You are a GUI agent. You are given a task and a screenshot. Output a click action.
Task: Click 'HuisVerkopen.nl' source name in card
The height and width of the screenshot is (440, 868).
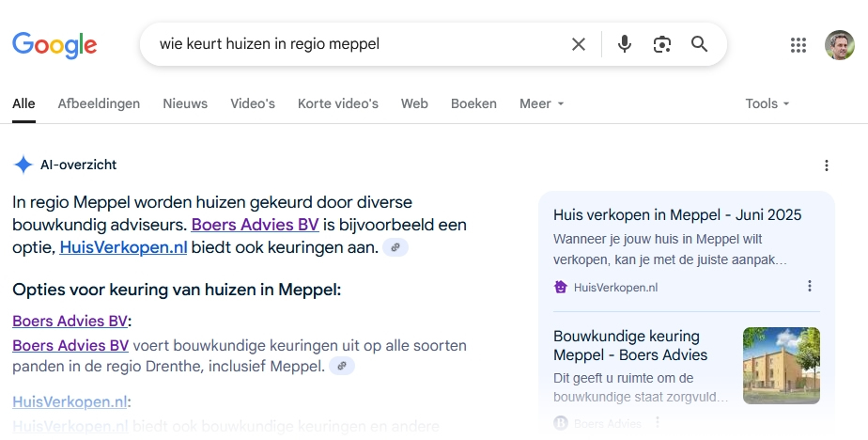click(x=615, y=287)
